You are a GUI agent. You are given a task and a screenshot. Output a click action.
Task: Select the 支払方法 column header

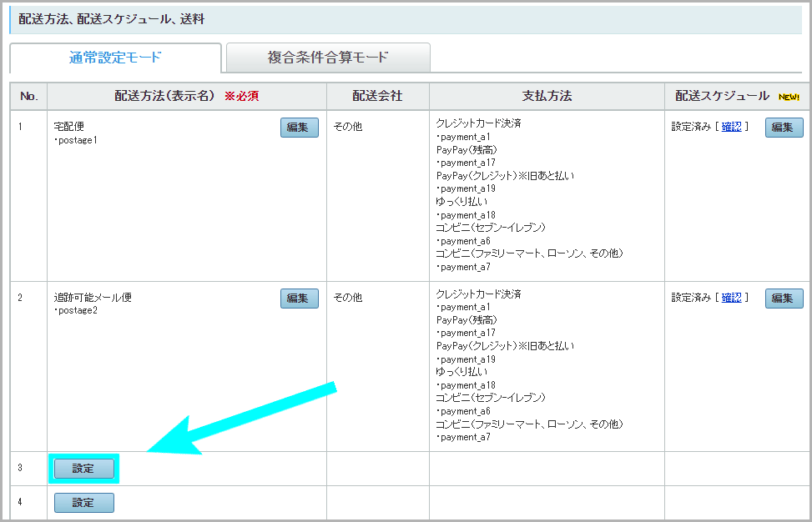coord(547,96)
